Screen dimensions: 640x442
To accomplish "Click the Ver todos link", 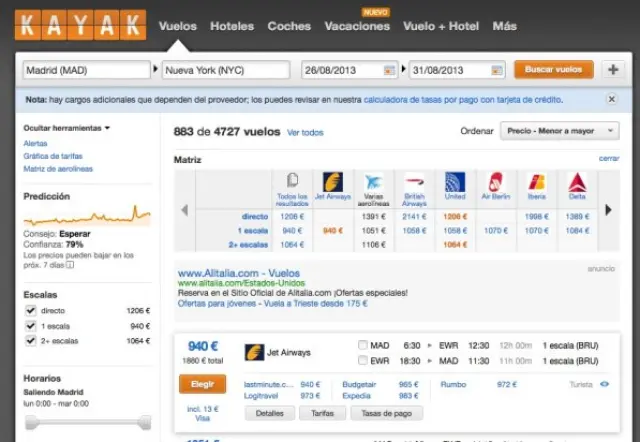I will [305, 133].
